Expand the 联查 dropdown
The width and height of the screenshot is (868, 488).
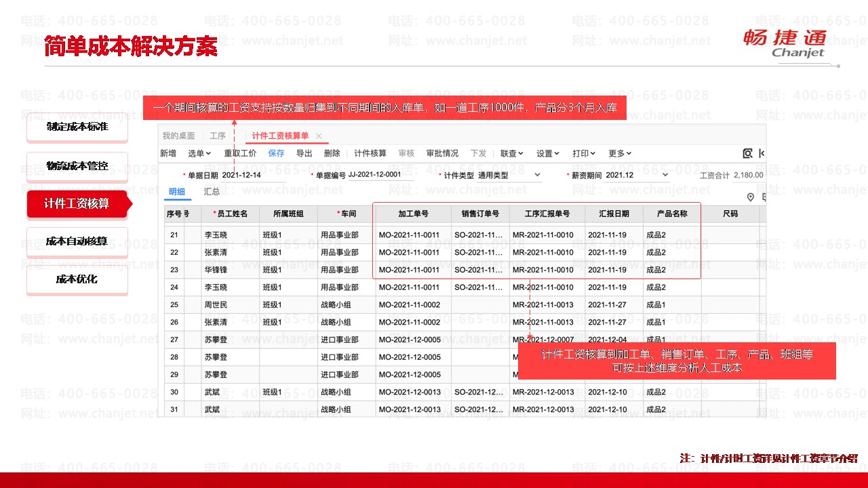[x=512, y=154]
